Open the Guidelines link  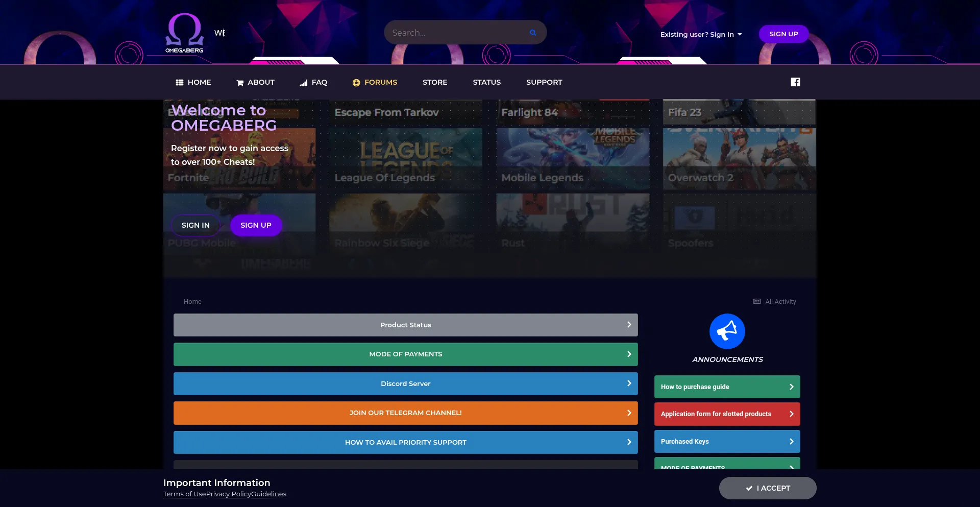coord(268,494)
